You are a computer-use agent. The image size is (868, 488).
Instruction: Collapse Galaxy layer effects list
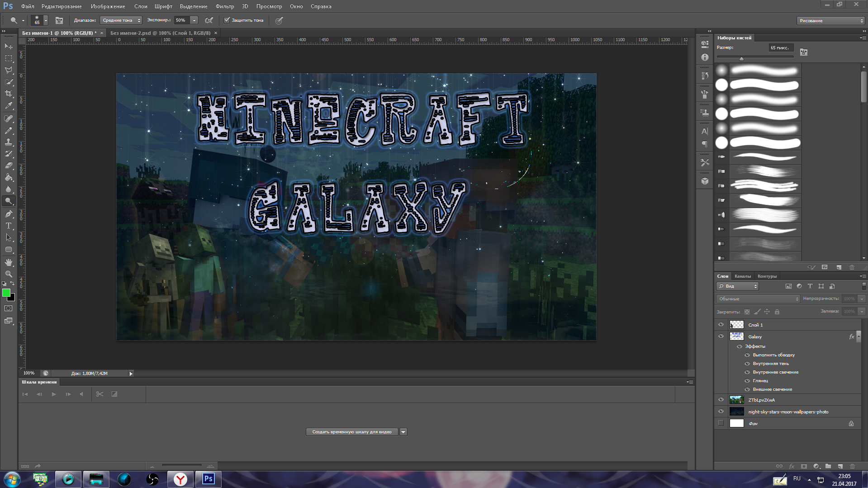859,336
